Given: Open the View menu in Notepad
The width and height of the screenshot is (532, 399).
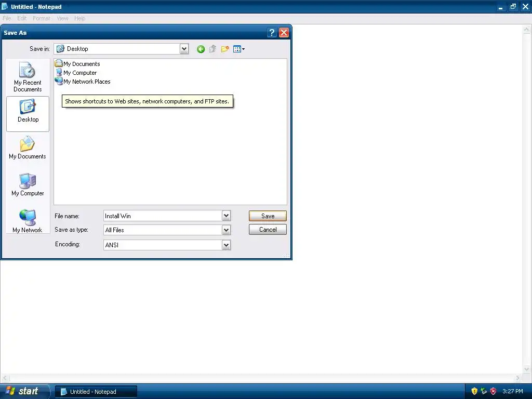Looking at the screenshot, I should (62, 18).
